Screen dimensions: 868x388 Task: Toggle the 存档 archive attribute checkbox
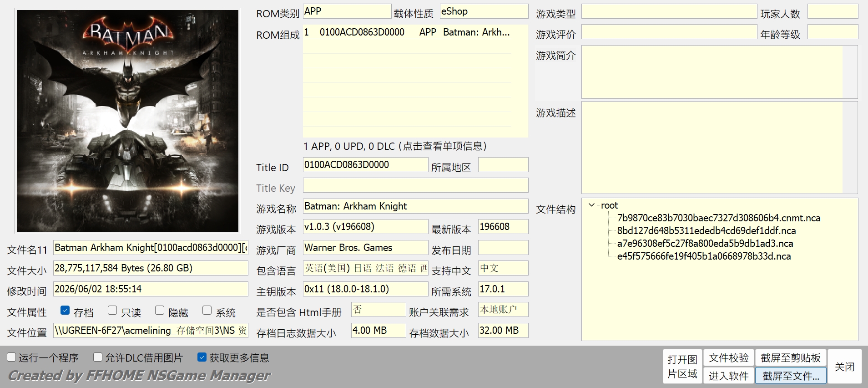(65, 311)
